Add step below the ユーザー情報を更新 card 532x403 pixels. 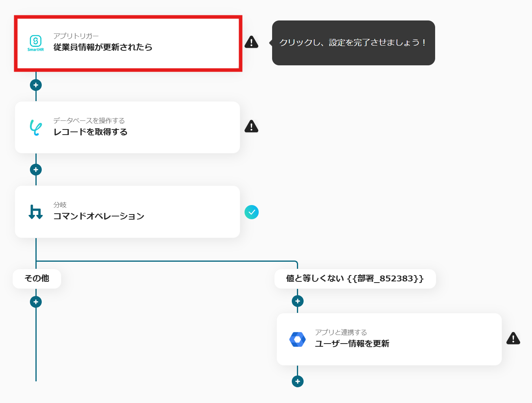298,381
